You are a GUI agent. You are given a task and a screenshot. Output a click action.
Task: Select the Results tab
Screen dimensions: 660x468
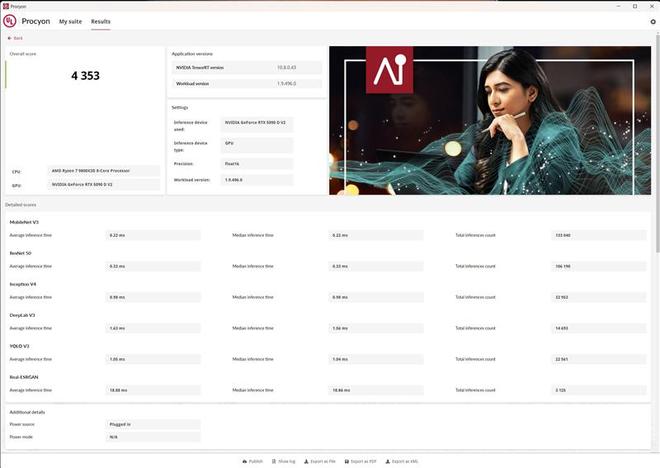[101, 21]
